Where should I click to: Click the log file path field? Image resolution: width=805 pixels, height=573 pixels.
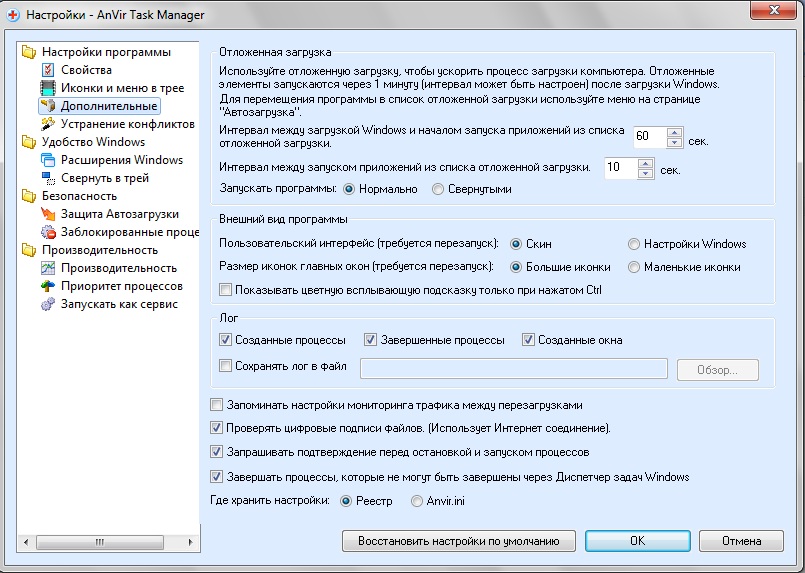pos(514,369)
